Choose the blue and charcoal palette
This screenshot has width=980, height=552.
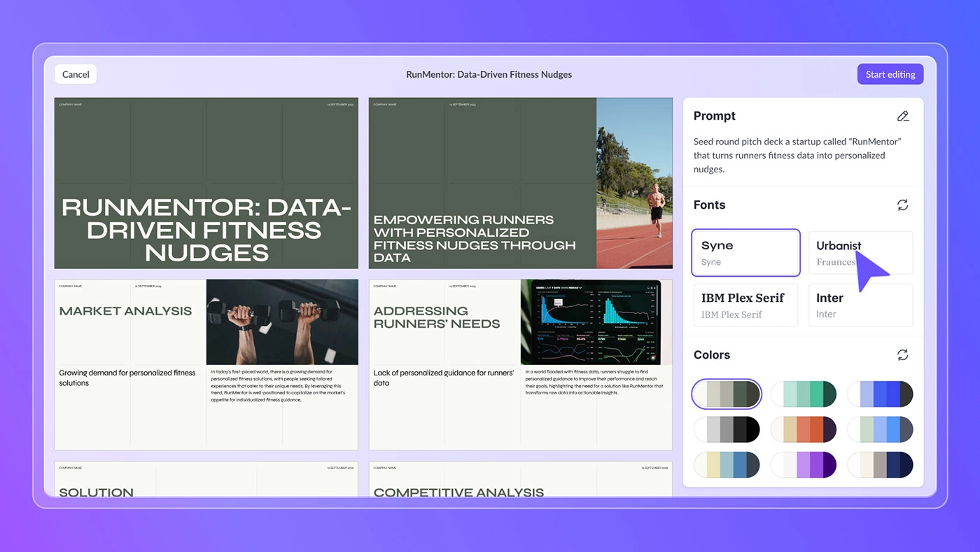pos(880,394)
